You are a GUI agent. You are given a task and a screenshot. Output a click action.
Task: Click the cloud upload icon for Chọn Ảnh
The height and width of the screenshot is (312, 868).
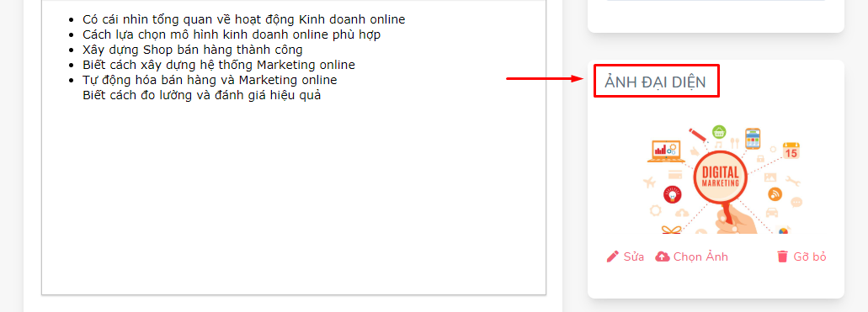(x=662, y=256)
